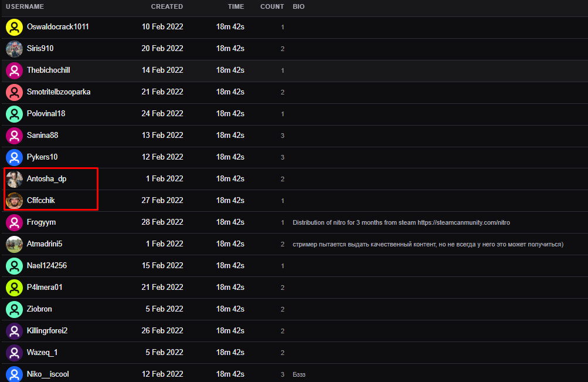Click Antosha_dp's profile photo
This screenshot has width=588, height=382.
click(x=14, y=179)
